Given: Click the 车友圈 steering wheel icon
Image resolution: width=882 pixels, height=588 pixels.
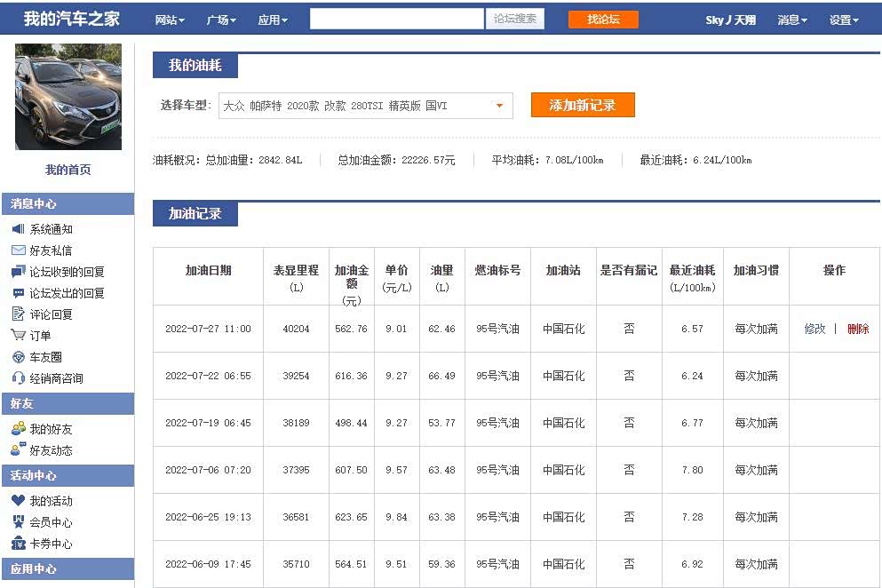Looking at the screenshot, I should [x=18, y=357].
